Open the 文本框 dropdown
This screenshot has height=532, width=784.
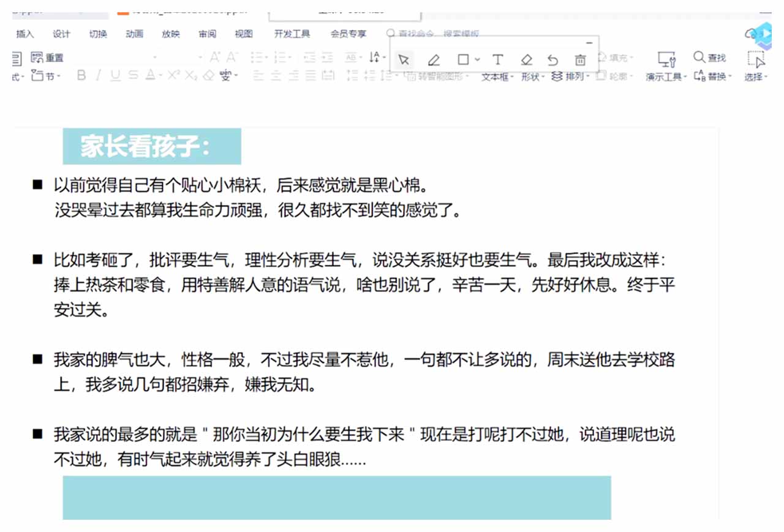pos(497,77)
